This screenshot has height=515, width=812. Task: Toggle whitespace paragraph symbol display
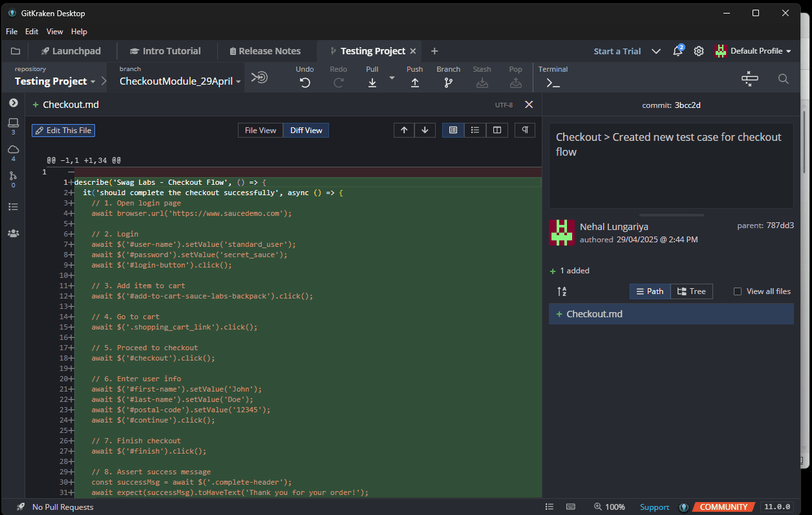pyautogui.click(x=525, y=130)
